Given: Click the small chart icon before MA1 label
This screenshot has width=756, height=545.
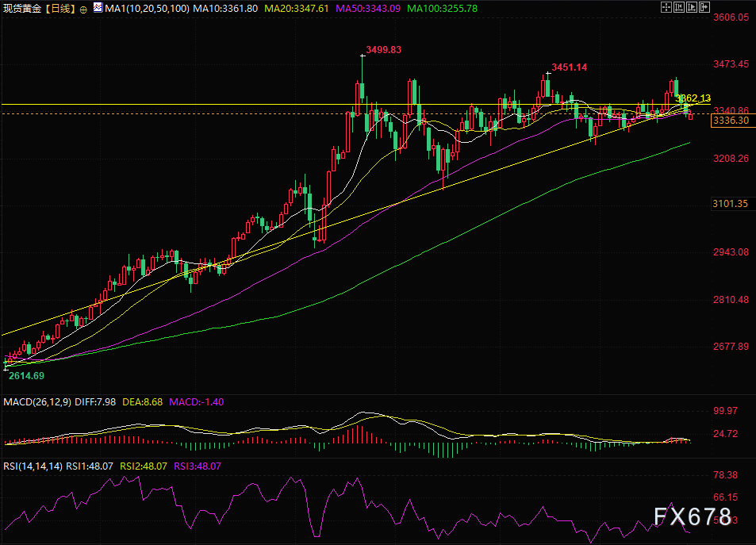Looking at the screenshot, I should pyautogui.click(x=97, y=7).
